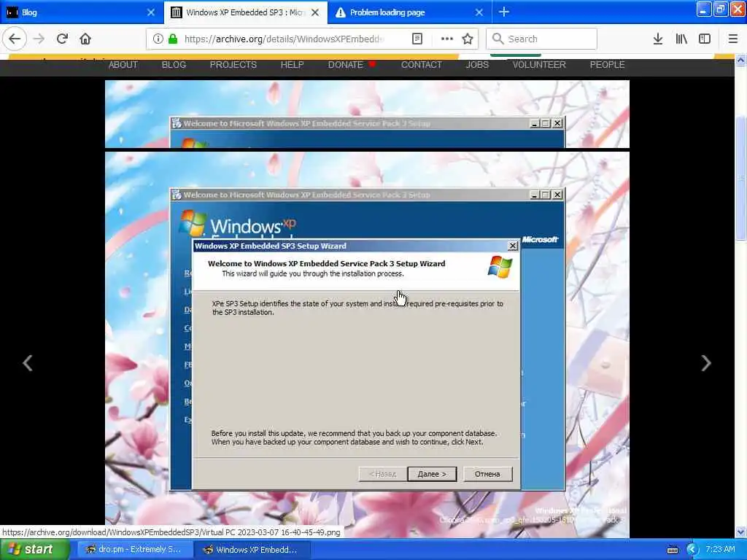Open the ABOUT nav link

[123, 65]
